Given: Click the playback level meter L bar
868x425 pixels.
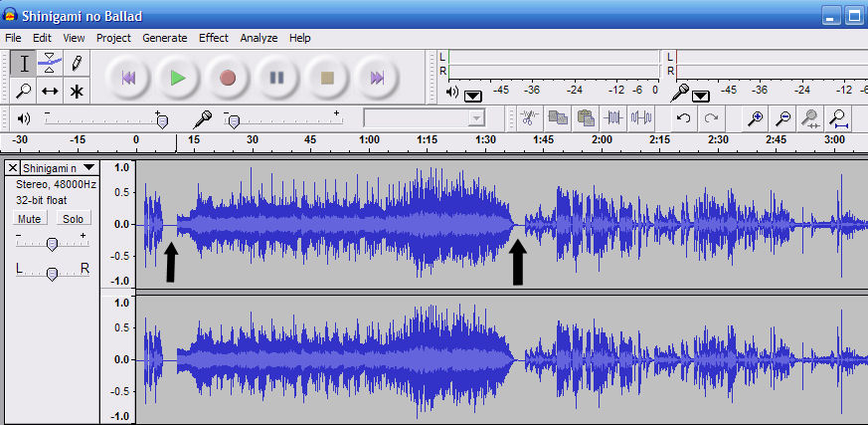Looking at the screenshot, I should coord(554,57).
